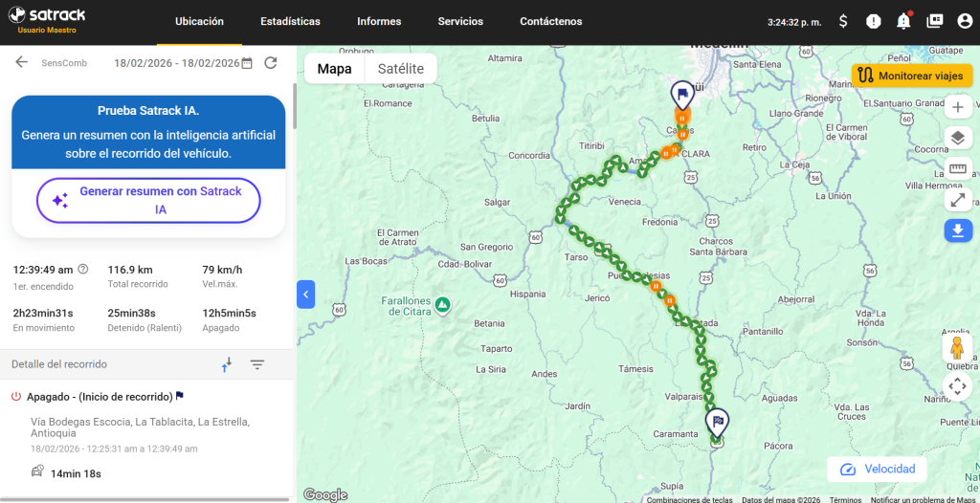Download the route with blue button
This screenshot has width=980, height=503.
coord(957,231)
